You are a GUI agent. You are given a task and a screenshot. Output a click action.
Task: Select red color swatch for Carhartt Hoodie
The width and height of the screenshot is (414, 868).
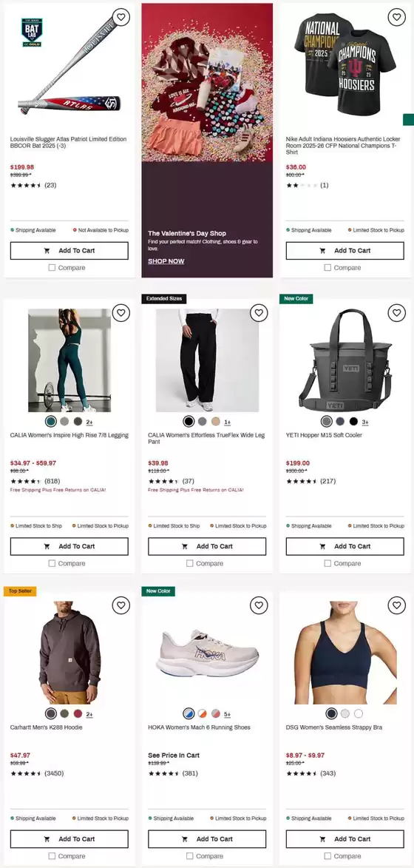78,713
